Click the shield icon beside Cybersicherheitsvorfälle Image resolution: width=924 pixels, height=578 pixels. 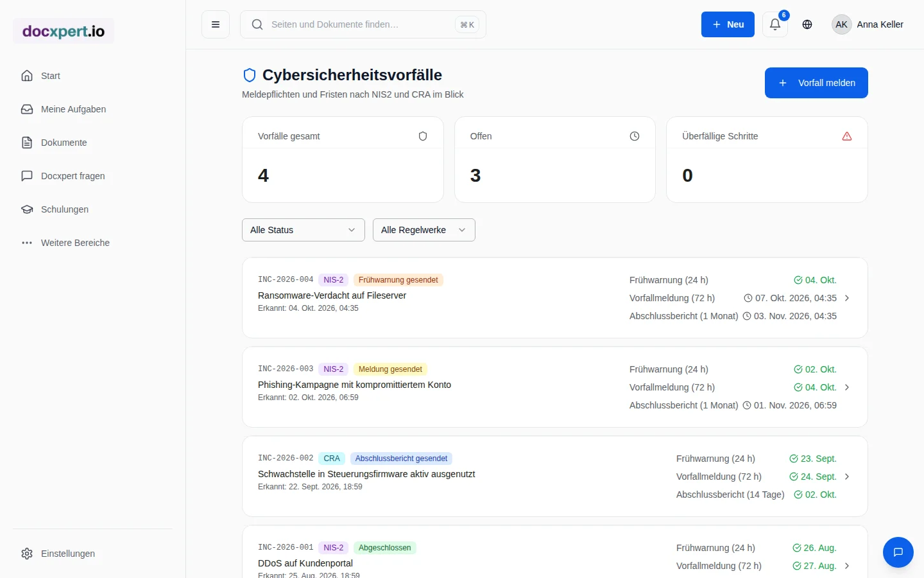[x=250, y=75]
